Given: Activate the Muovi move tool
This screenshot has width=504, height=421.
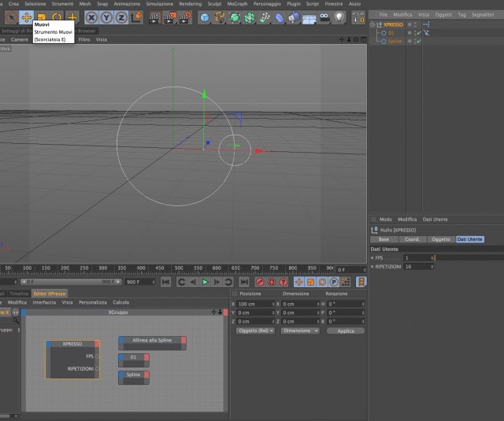Looking at the screenshot, I should click(26, 17).
